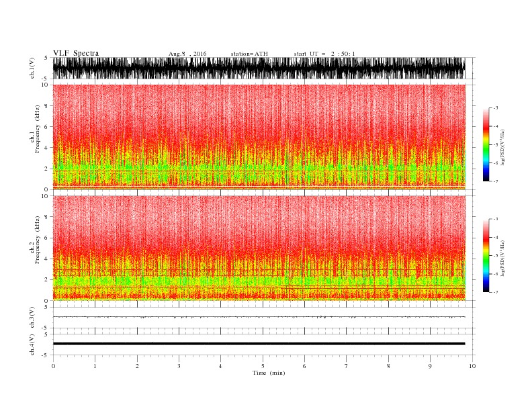Click the ch.2 frequency spectrogram
Viewport: 532px width, 411px height.
259,248
